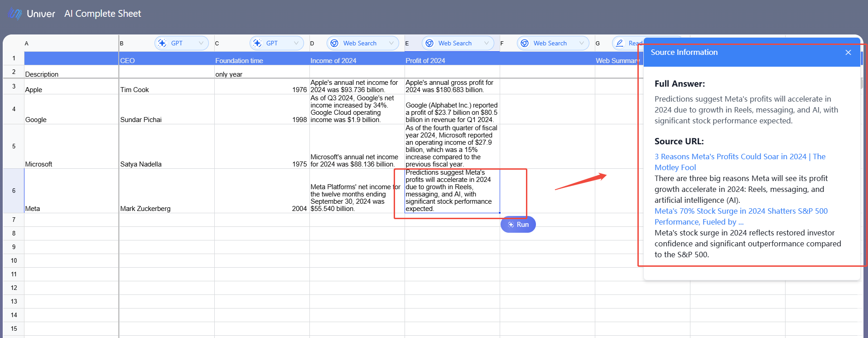Select the Satya Nadella cell
Image resolution: width=868 pixels, height=338 pixels.
pyautogui.click(x=167, y=147)
